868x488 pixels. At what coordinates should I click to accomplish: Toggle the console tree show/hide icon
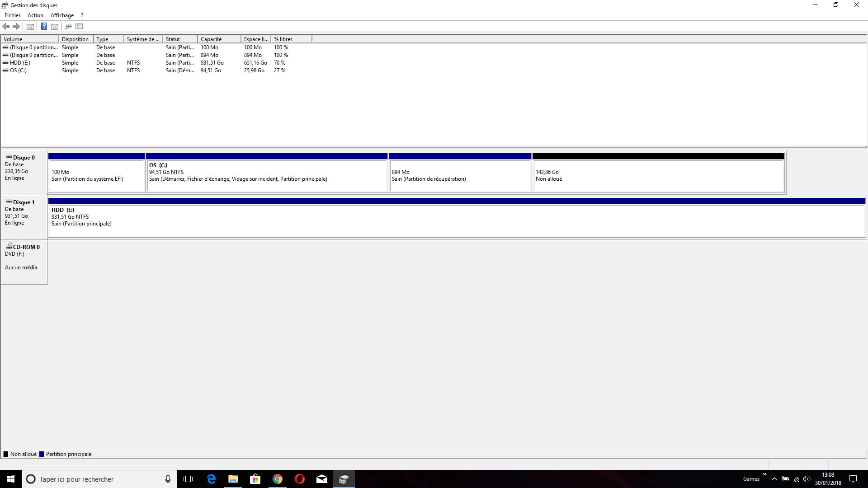(30, 27)
